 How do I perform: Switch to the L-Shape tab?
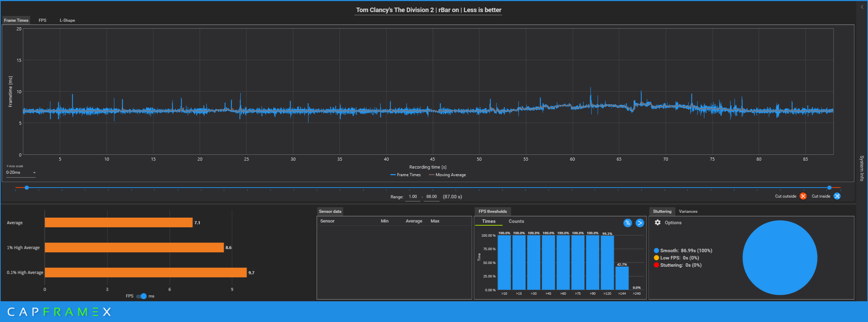67,20
